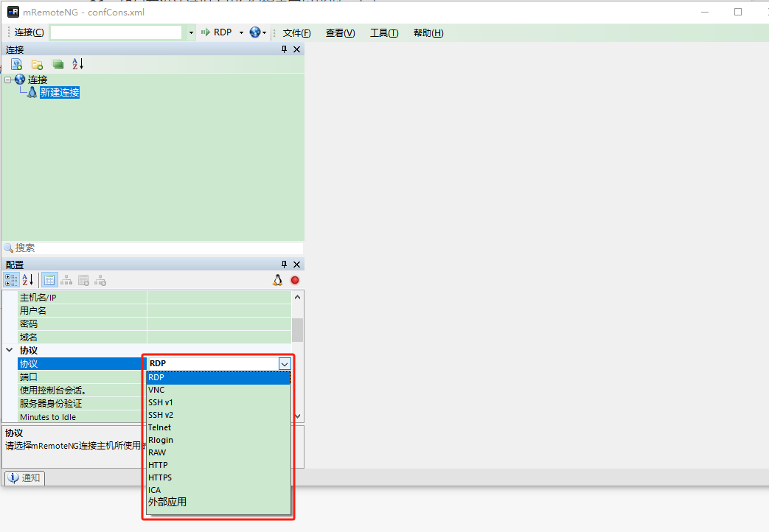Select the 连接 root tree item
The height and width of the screenshot is (532, 769).
coord(38,80)
